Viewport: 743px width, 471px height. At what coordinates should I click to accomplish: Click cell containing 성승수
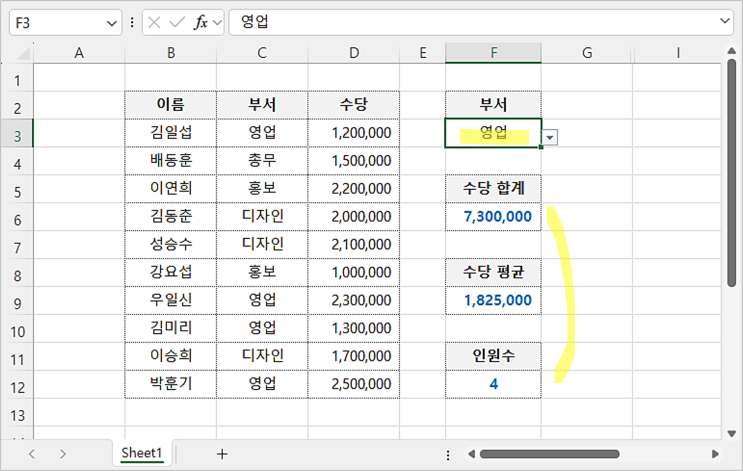pyautogui.click(x=171, y=245)
